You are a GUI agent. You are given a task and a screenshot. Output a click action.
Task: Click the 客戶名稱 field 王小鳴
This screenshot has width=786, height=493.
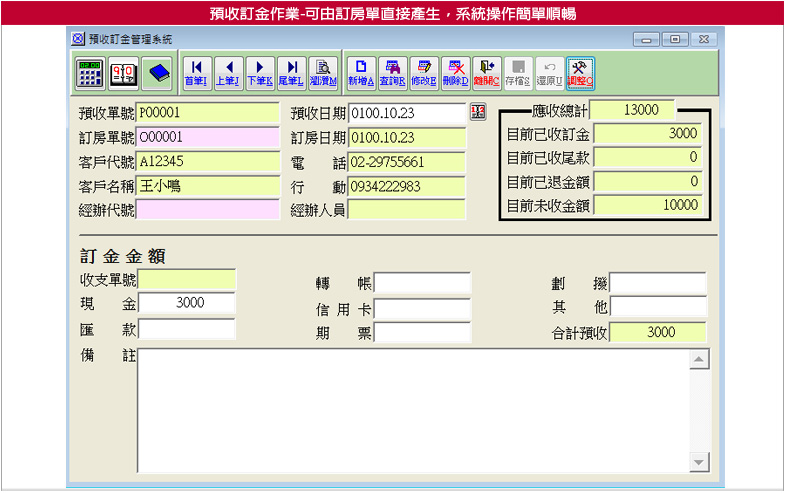(208, 186)
